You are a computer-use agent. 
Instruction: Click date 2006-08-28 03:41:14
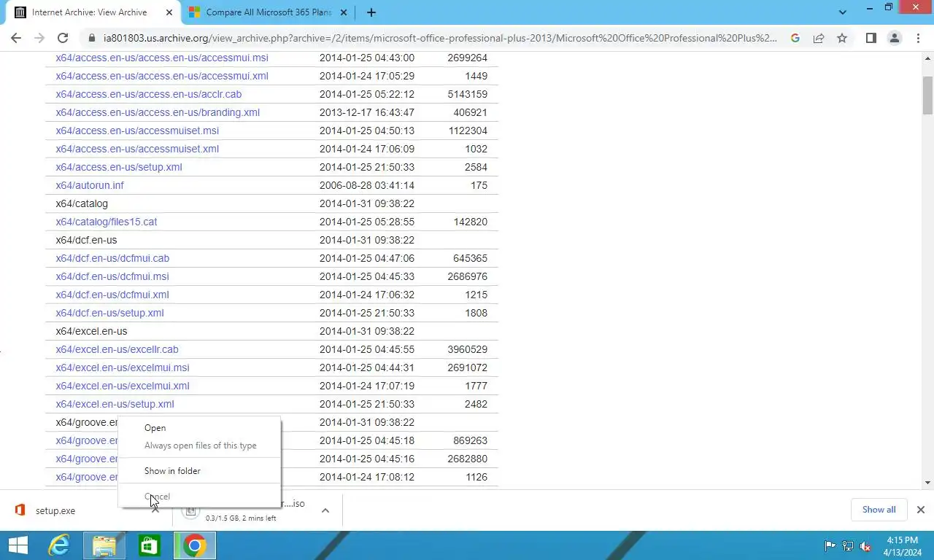tap(367, 185)
